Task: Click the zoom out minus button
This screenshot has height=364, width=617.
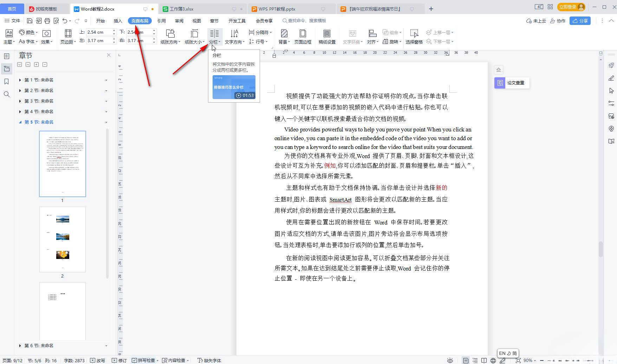Action: click(x=541, y=360)
